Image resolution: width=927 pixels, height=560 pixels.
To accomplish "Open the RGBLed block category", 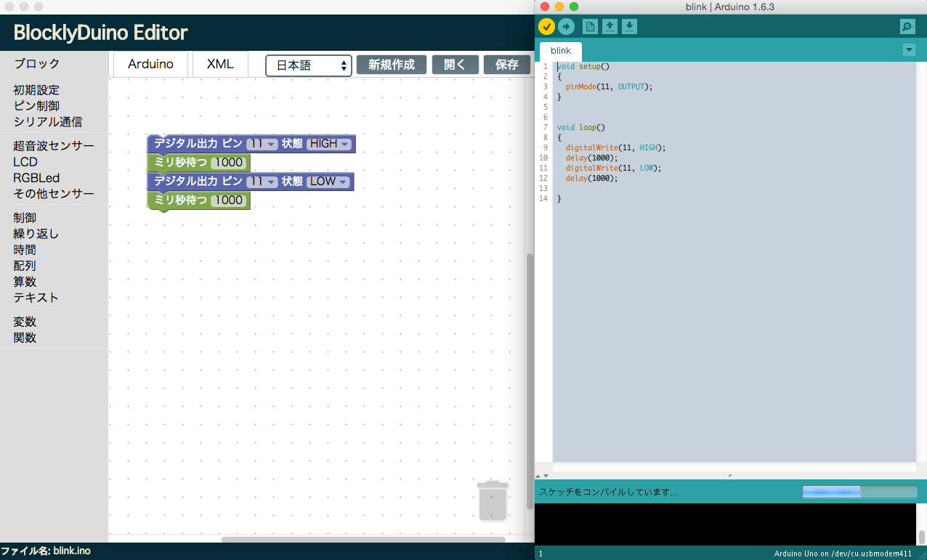I will 36,178.
